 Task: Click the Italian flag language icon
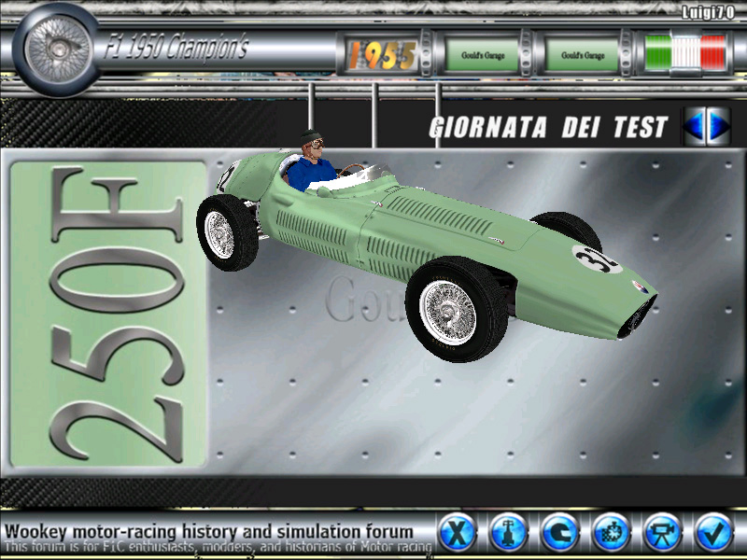pyautogui.click(x=685, y=52)
